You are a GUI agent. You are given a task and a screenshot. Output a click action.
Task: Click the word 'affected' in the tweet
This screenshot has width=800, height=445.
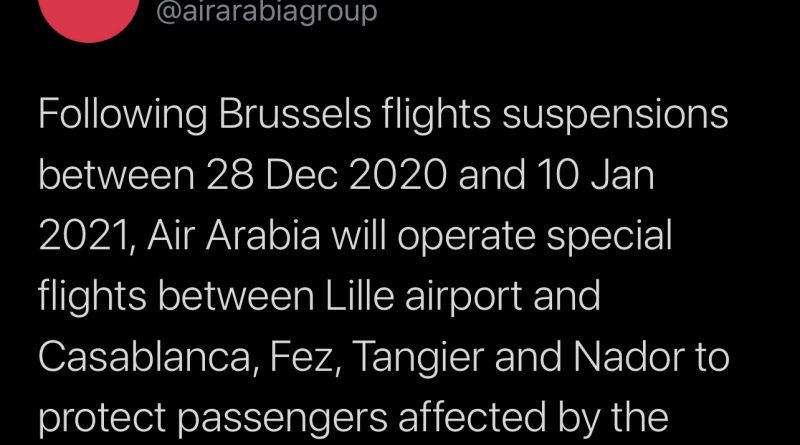pos(472,416)
